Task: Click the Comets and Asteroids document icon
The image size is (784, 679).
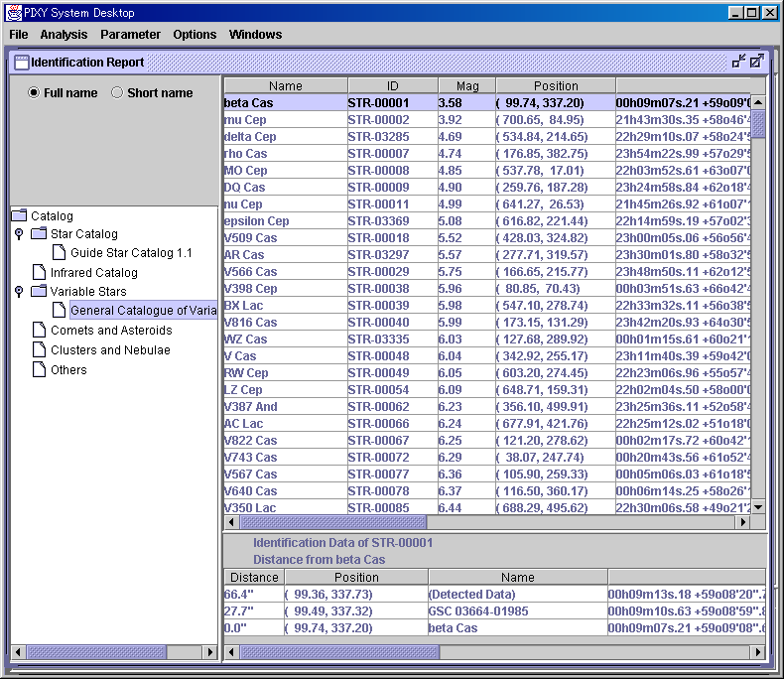Action: tap(39, 331)
